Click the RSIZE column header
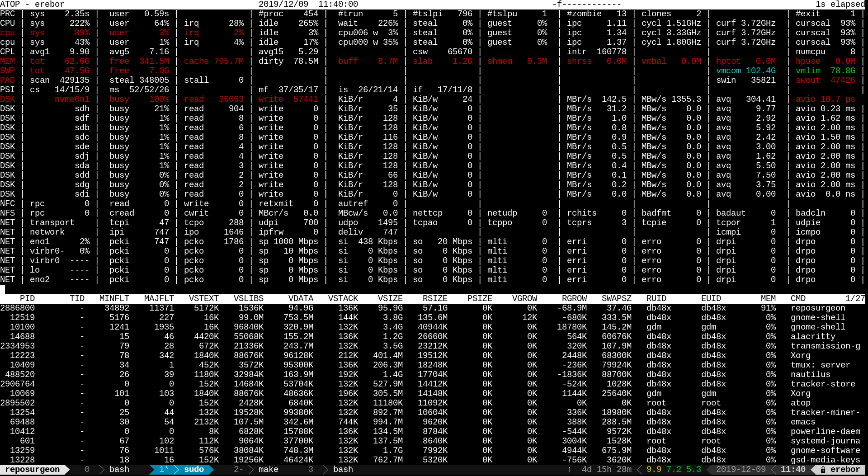 click(435, 299)
